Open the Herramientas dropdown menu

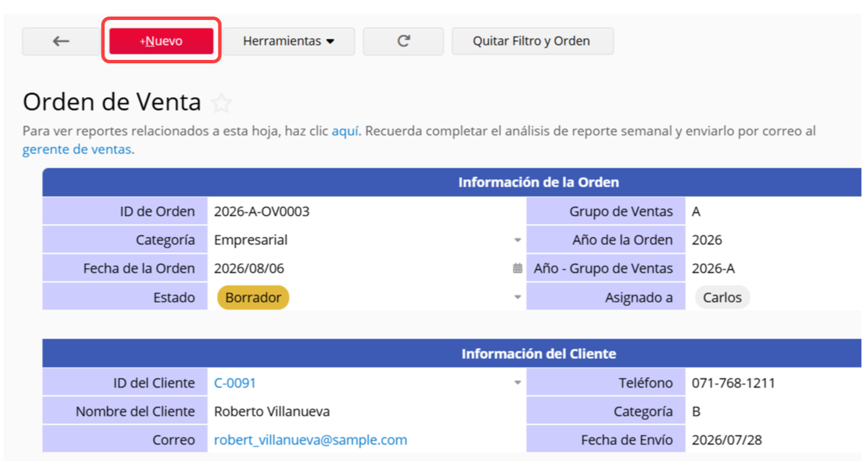click(289, 41)
